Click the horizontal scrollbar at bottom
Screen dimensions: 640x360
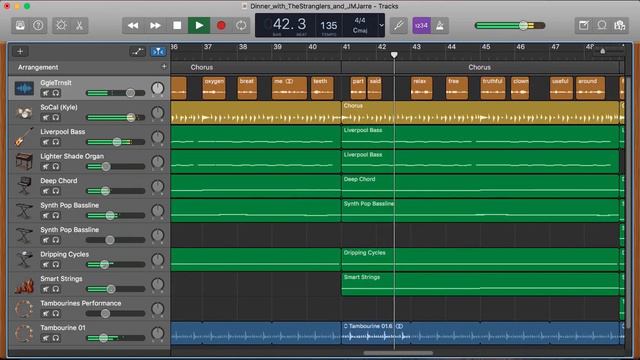398,353
